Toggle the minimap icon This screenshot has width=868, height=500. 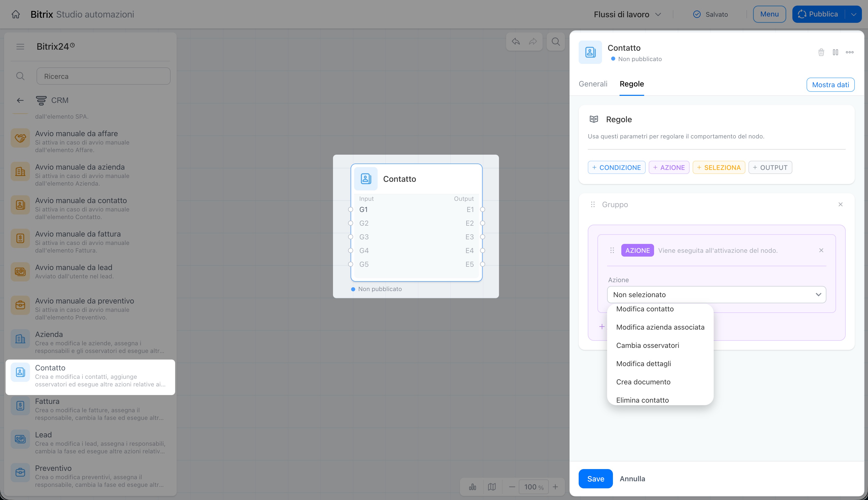click(492, 487)
